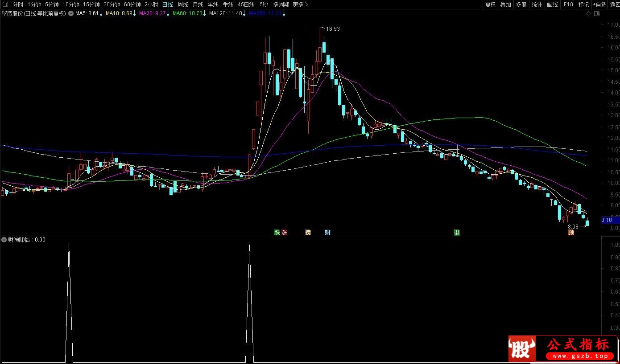This screenshot has height=364, width=620.
Task: Click the diamond icon near chart corner
Action: 589,14
